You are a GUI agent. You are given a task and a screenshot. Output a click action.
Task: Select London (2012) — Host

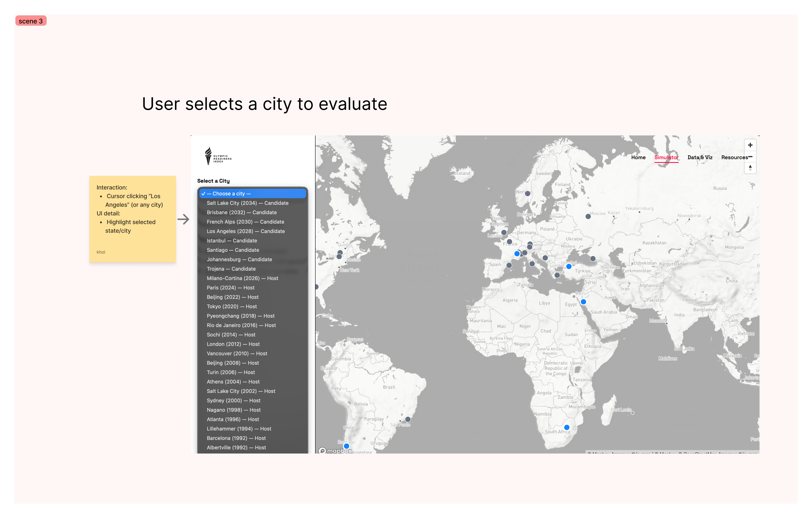point(253,344)
